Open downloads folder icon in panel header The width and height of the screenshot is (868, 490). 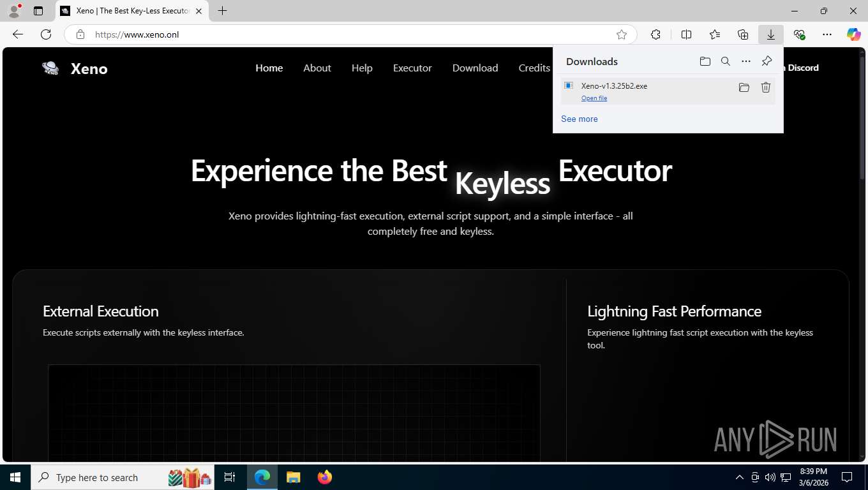pyautogui.click(x=705, y=61)
